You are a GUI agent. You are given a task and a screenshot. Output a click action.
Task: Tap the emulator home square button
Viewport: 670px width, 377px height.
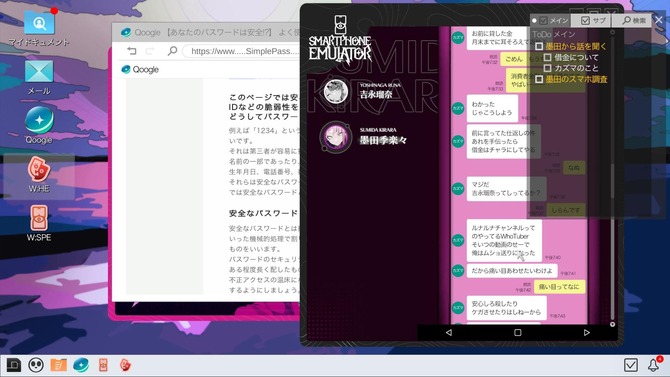tap(517, 333)
